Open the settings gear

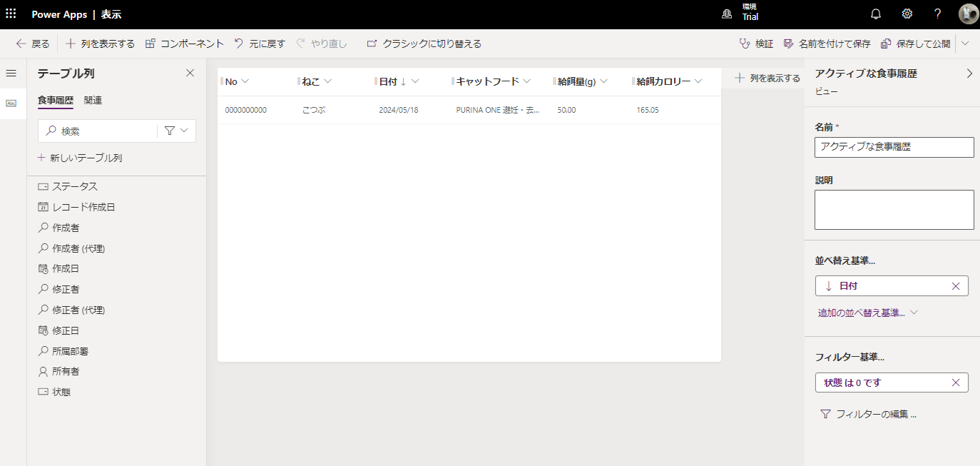coord(907,14)
